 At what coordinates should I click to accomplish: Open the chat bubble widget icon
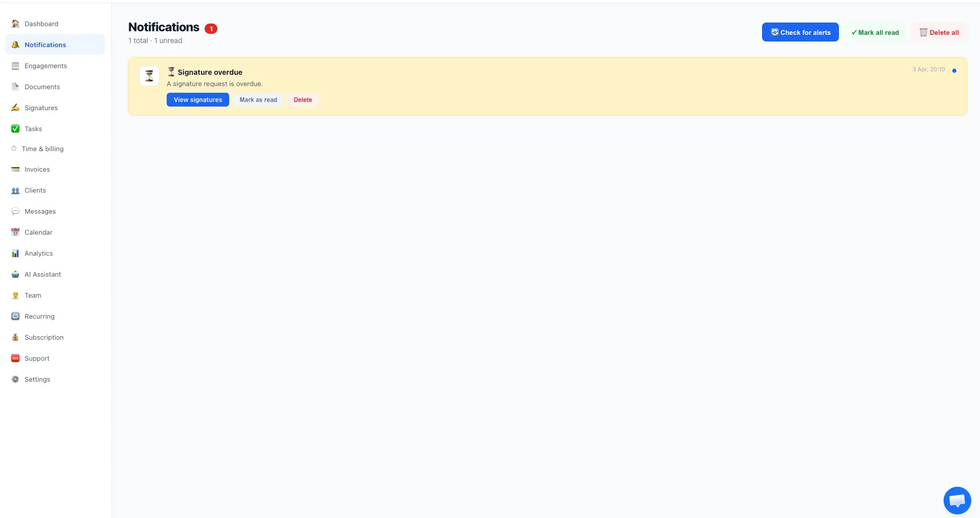point(957,500)
